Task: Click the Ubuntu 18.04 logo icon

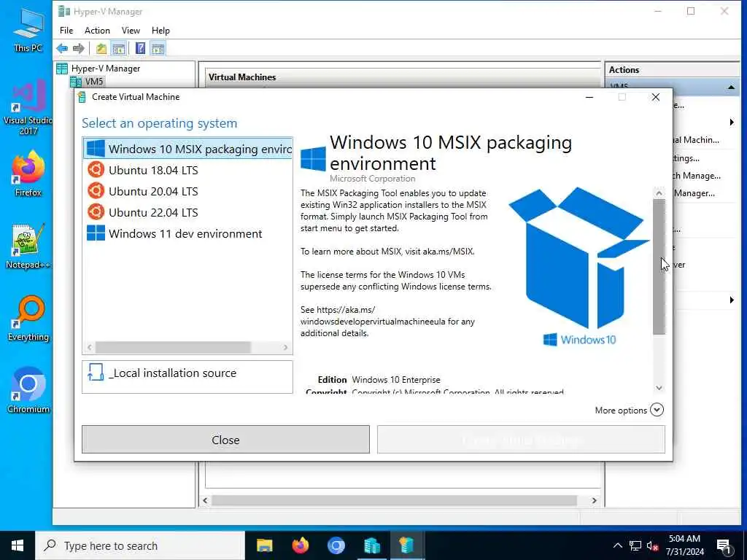Action: (96, 169)
